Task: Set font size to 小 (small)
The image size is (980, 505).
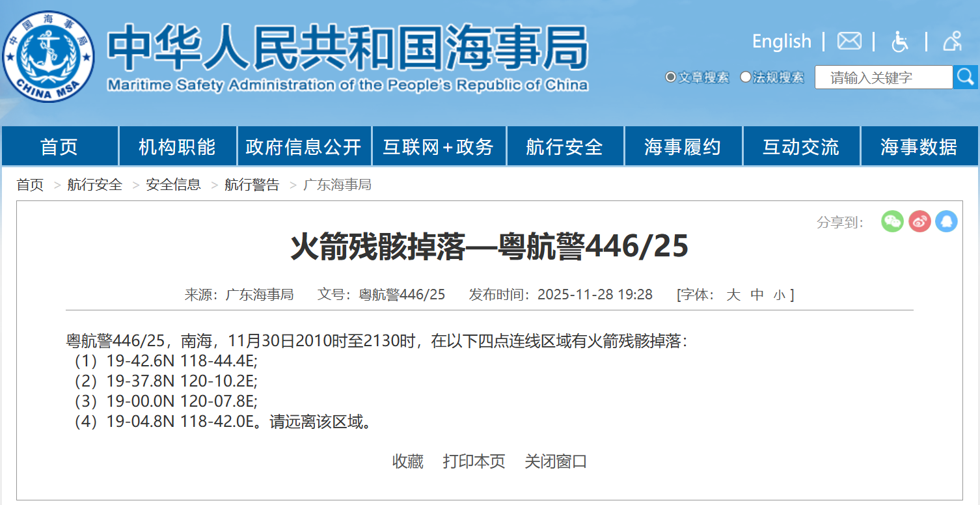Action: (779, 295)
